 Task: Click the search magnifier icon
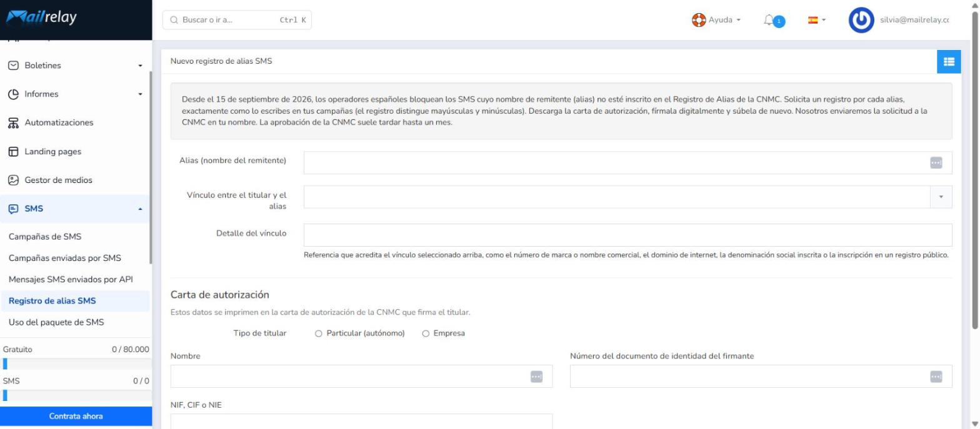[174, 20]
